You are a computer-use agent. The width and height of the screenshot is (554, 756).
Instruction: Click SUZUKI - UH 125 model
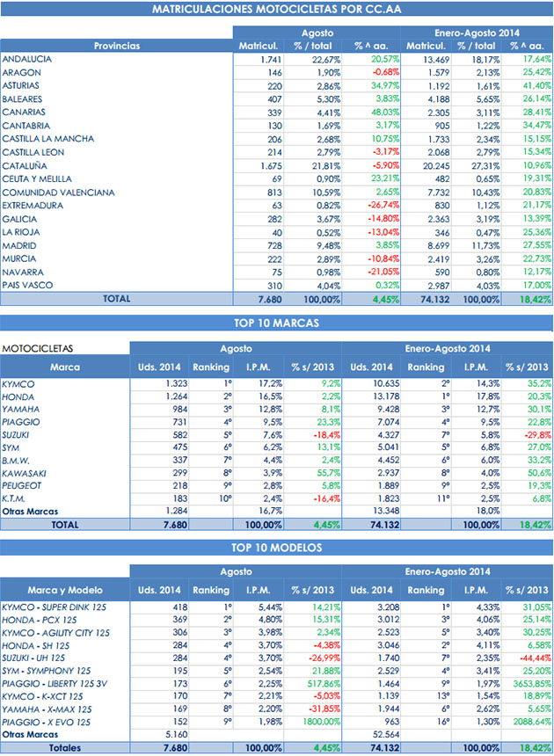33,658
